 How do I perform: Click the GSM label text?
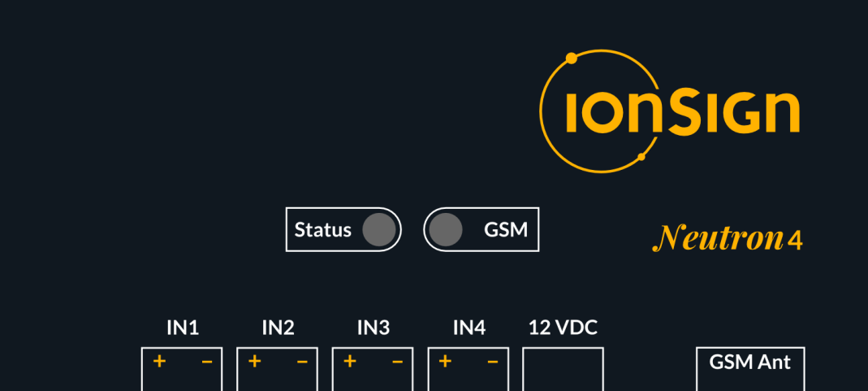pyautogui.click(x=506, y=230)
